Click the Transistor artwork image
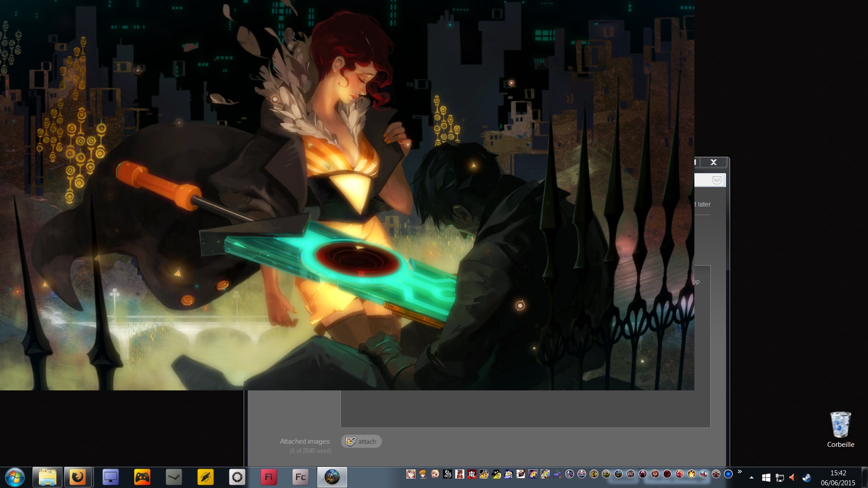Screen dimensions: 868x488 [347, 195]
